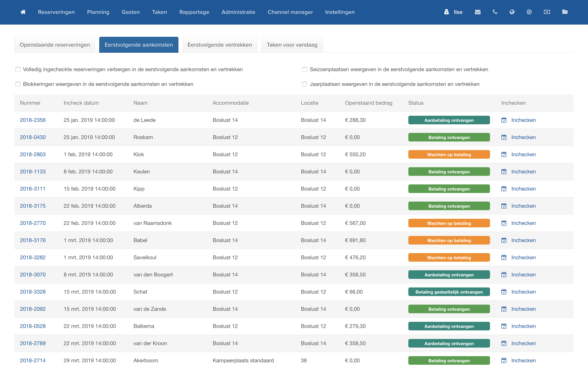Click calendar check icon for van Raamsdonk
This screenshot has height=368, width=588.
pos(504,223)
